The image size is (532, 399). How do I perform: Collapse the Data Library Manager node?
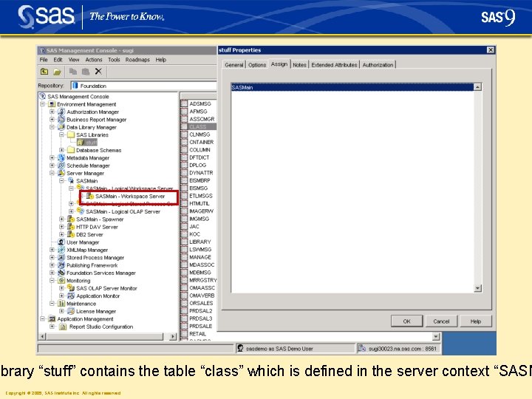(x=52, y=127)
